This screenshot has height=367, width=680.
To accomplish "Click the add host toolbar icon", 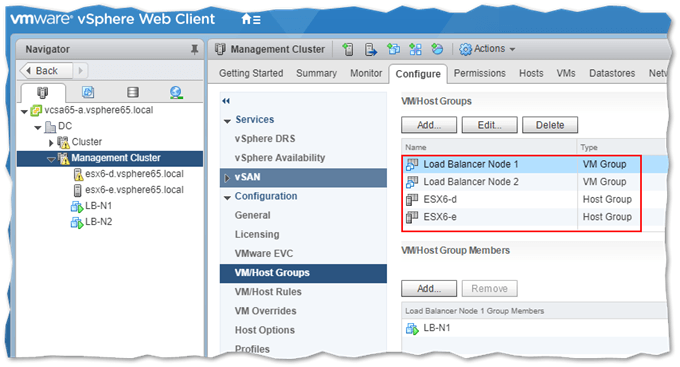I will click(x=347, y=49).
